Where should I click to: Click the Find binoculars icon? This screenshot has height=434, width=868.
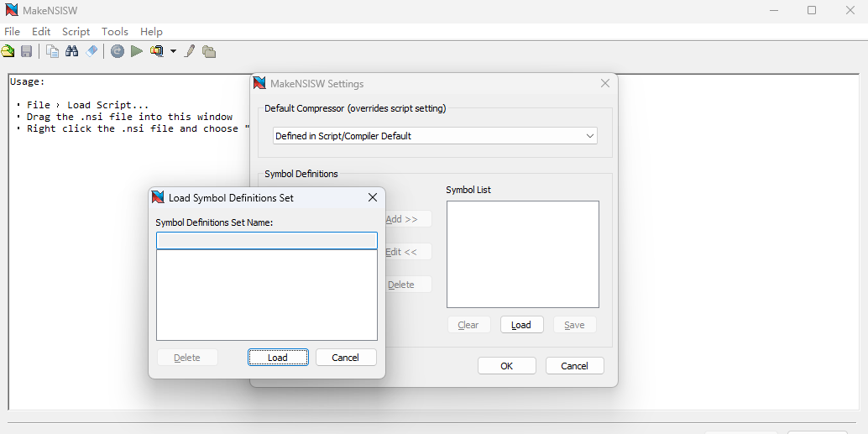(x=72, y=51)
